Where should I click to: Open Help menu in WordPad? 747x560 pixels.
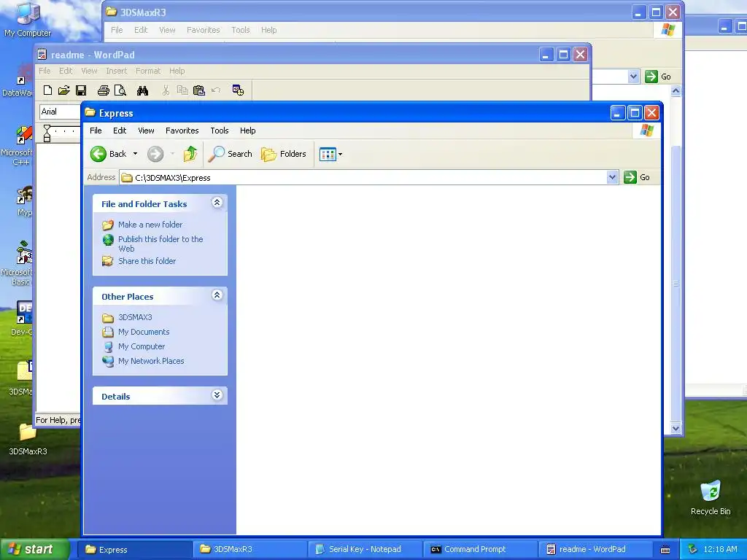177,71
